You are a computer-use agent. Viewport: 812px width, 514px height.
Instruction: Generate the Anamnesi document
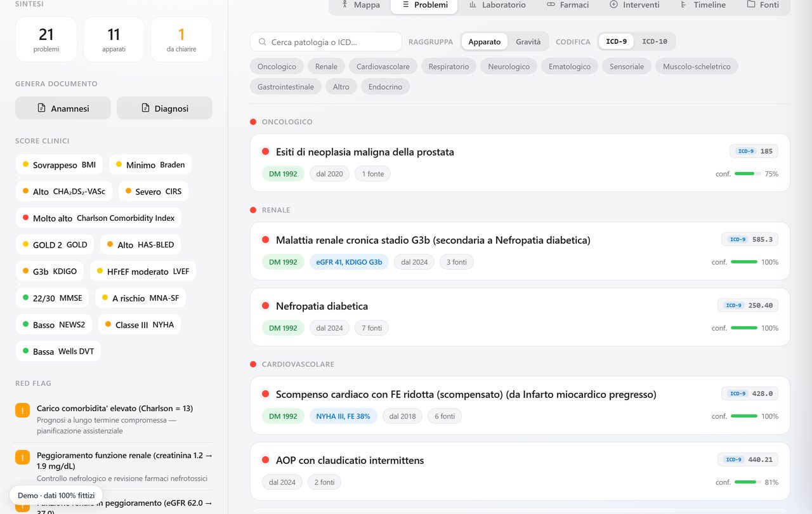point(63,108)
